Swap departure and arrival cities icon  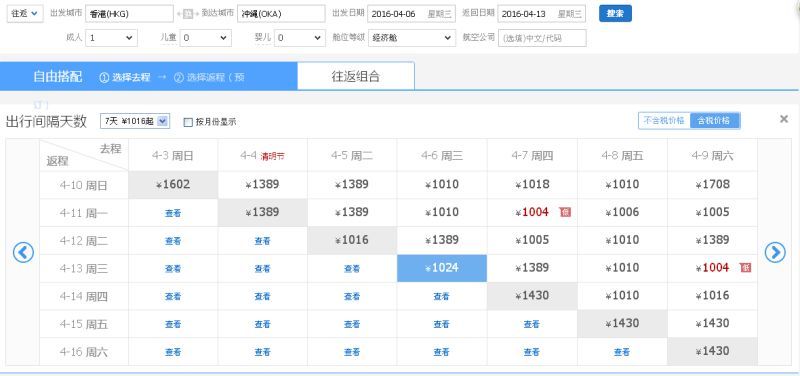click(188, 14)
